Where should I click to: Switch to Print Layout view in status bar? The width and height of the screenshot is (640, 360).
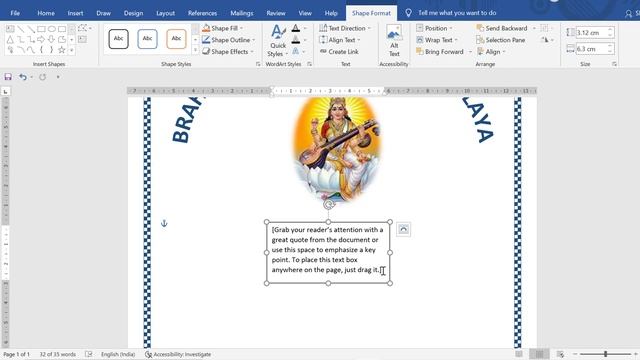click(539, 354)
